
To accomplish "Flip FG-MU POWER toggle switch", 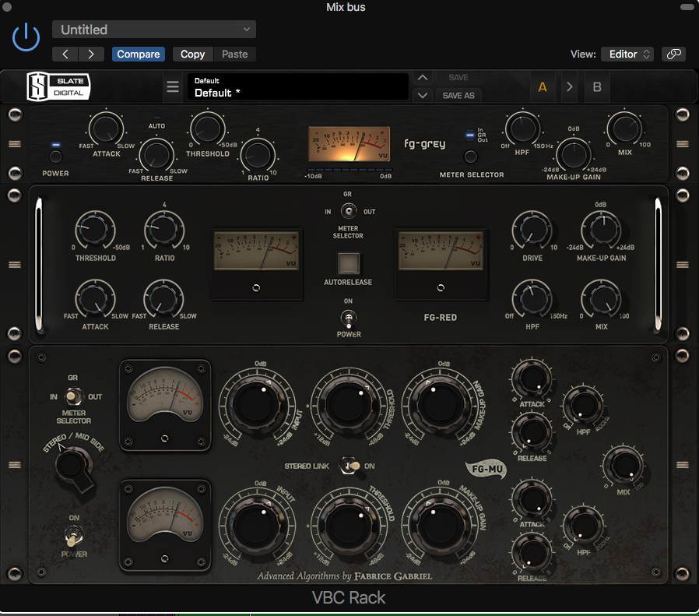I will (73, 535).
